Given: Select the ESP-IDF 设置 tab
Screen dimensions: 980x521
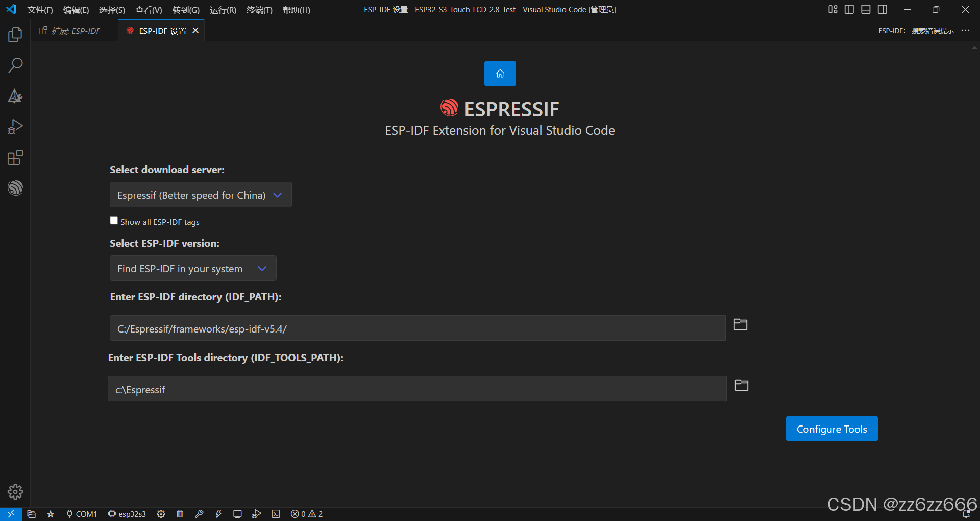Looking at the screenshot, I should (x=162, y=31).
